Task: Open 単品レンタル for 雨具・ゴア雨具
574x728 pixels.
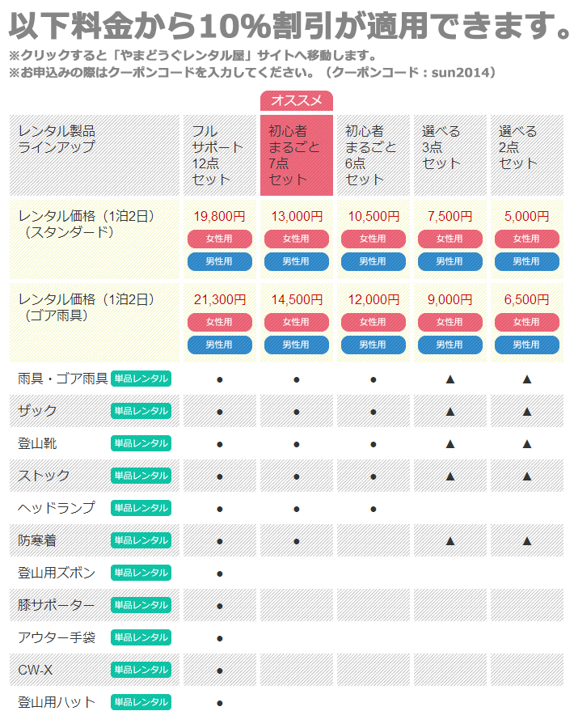Action: (141, 379)
